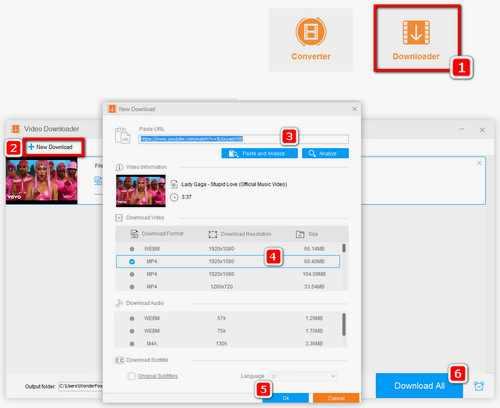Click the Analyze button
This screenshot has height=408, width=500.
coord(325,153)
